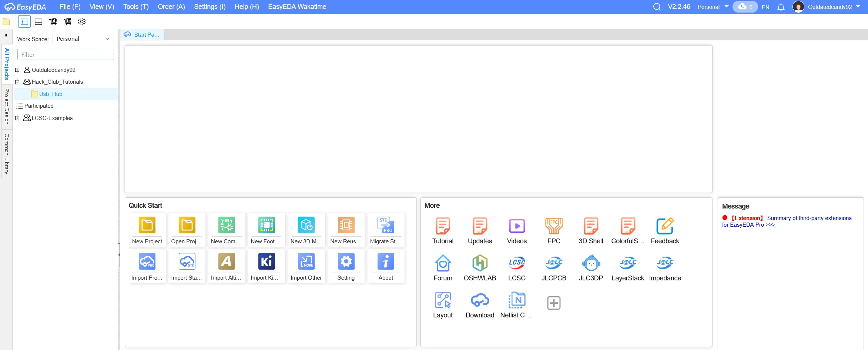Open the Feedback shortcut
Image resolution: width=868 pixels, height=350 pixels.
(x=665, y=231)
